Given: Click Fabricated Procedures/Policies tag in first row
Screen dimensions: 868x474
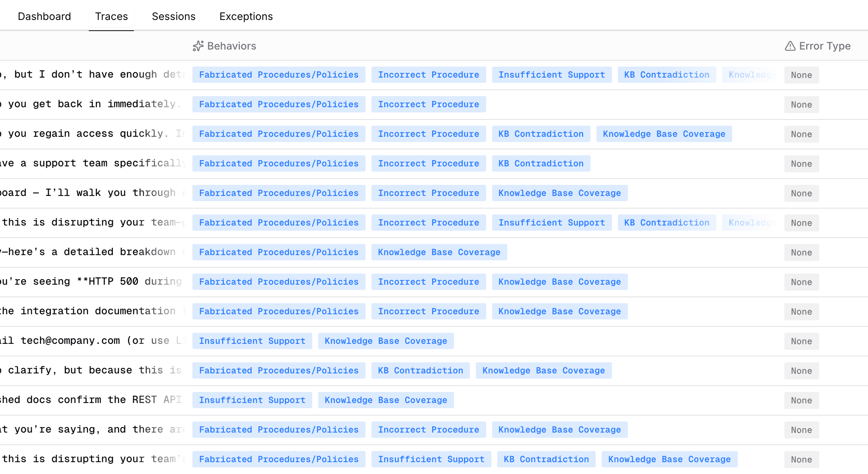Looking at the screenshot, I should [x=279, y=75].
